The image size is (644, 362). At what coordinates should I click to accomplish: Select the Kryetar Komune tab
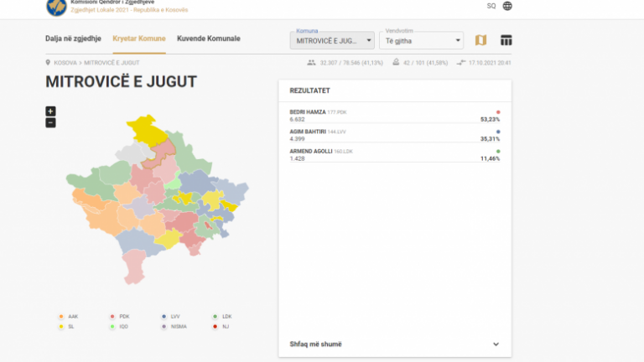coord(139,39)
